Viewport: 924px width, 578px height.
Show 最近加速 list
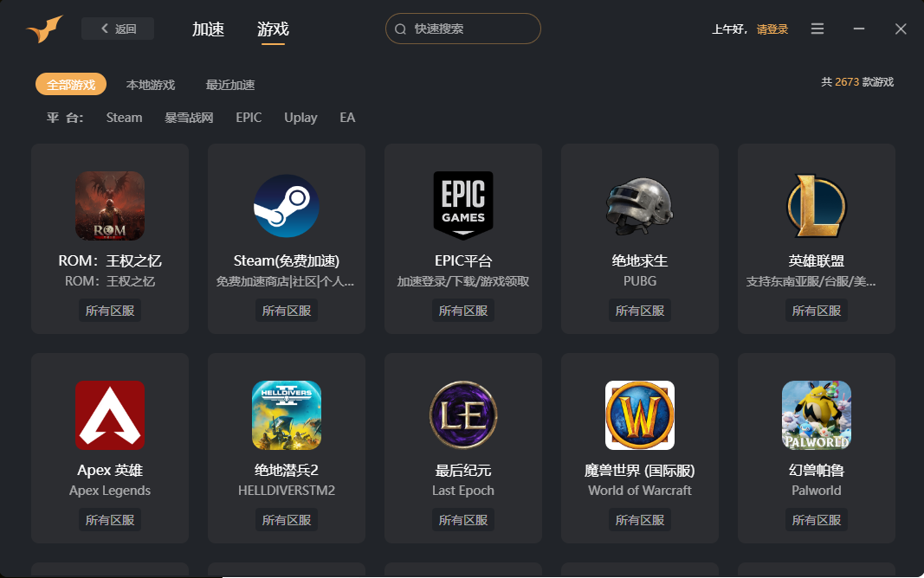pos(229,85)
